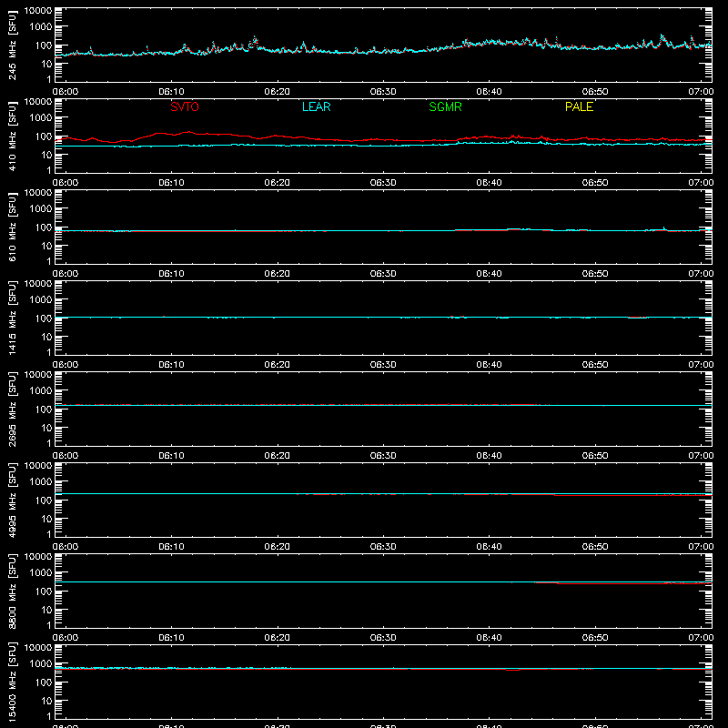Select the 410 MHz [SFU] axis title

point(13,136)
